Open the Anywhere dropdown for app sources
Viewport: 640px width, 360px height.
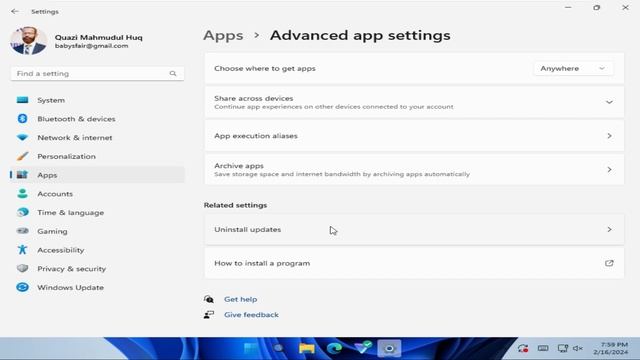point(573,68)
